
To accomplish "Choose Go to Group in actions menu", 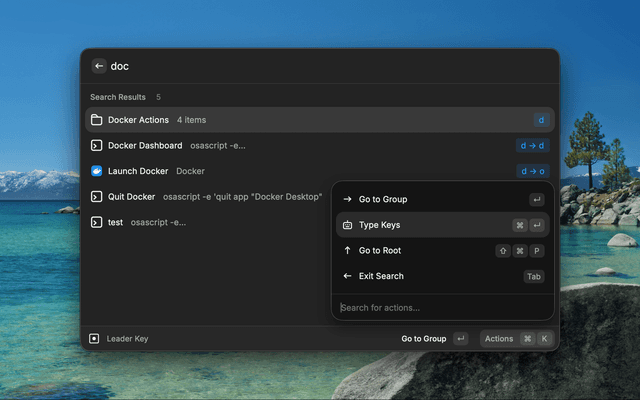I will [383, 199].
